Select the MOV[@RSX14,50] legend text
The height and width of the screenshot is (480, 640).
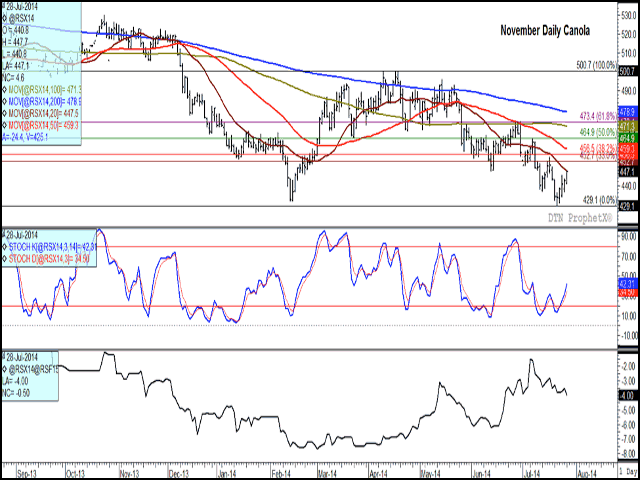click(42, 124)
